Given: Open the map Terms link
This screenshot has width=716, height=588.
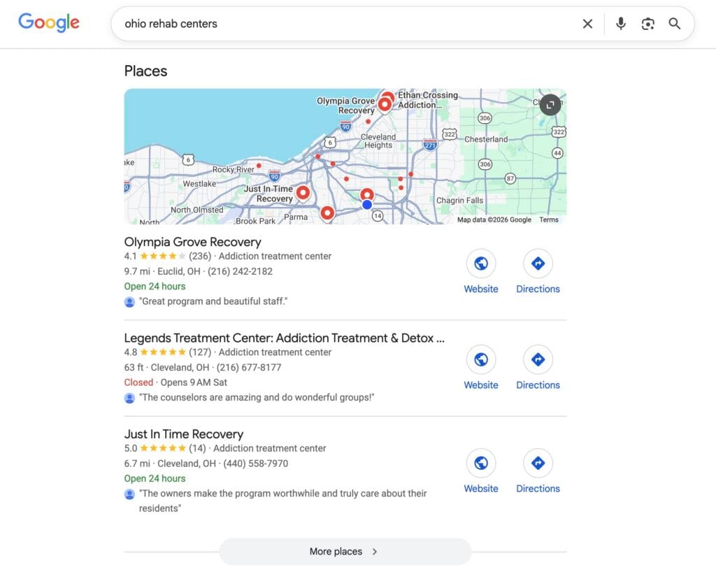Looking at the screenshot, I should (x=549, y=220).
